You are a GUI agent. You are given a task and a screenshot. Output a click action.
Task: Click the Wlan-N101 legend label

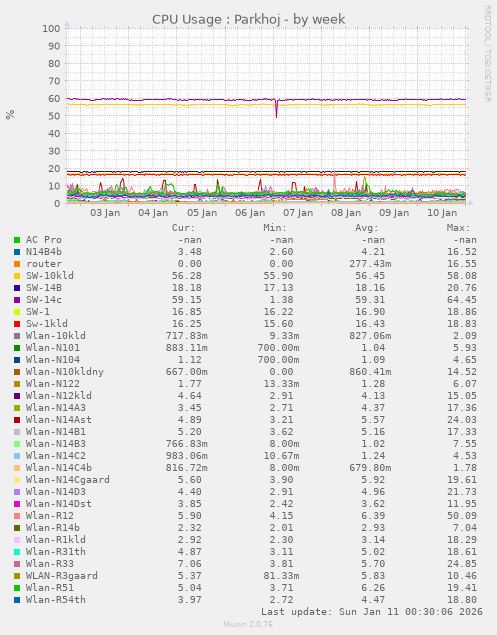click(x=53, y=348)
